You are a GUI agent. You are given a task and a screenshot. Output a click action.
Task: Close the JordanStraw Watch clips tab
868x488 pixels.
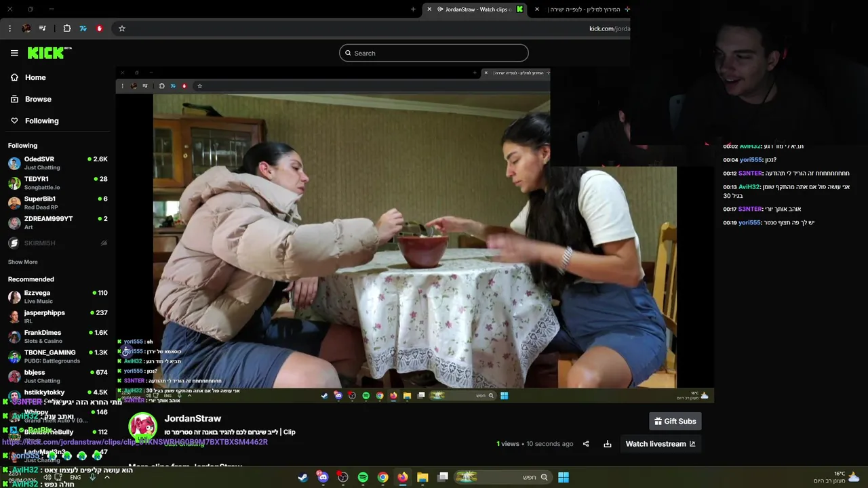[429, 9]
